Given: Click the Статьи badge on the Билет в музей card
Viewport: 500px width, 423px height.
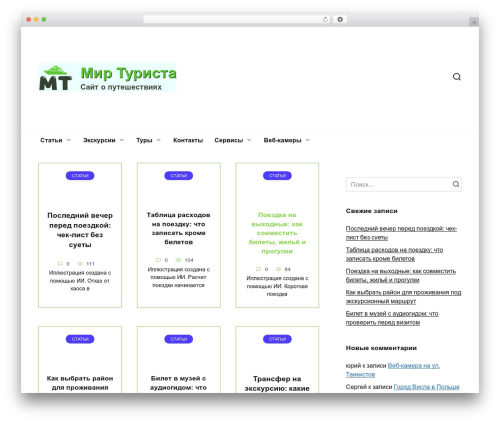Looking at the screenshot, I should coord(179,339).
